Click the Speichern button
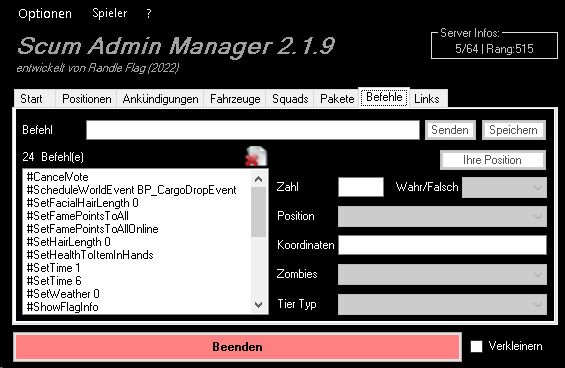This screenshot has width=565, height=368. click(x=513, y=130)
